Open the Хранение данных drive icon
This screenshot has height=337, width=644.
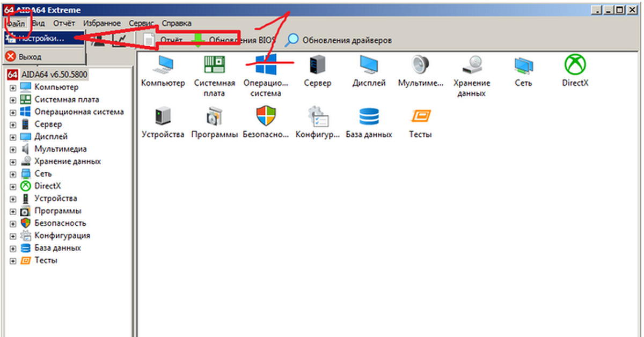[472, 65]
